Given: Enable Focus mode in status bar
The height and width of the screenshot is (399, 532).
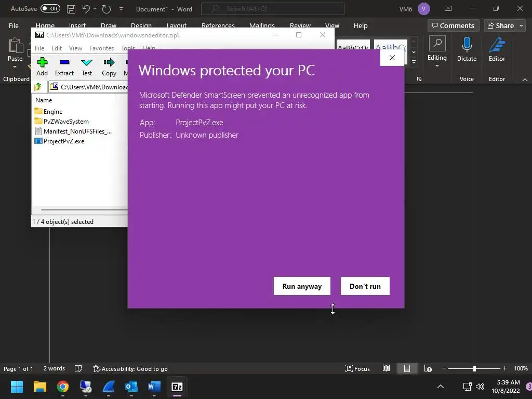Looking at the screenshot, I should pyautogui.click(x=357, y=369).
